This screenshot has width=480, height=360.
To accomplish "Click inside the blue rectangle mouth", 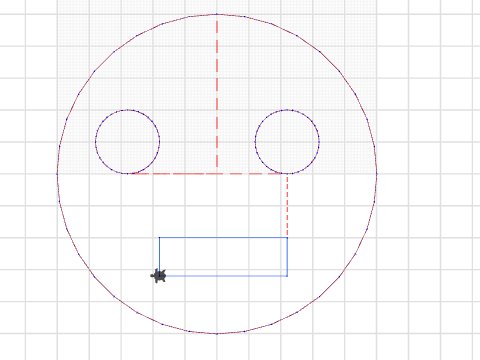I will point(223,257).
